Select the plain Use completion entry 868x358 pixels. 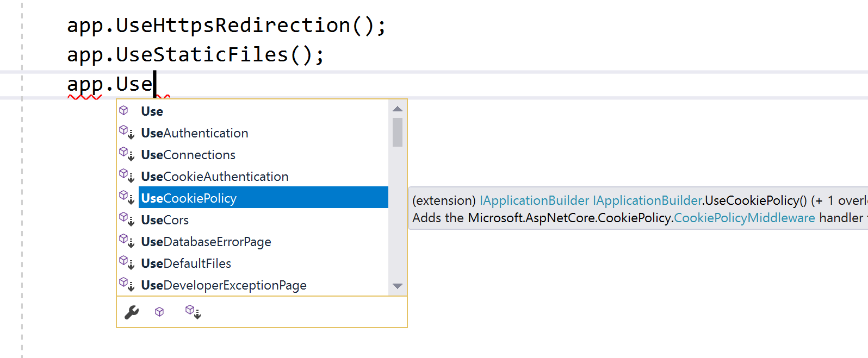click(152, 110)
